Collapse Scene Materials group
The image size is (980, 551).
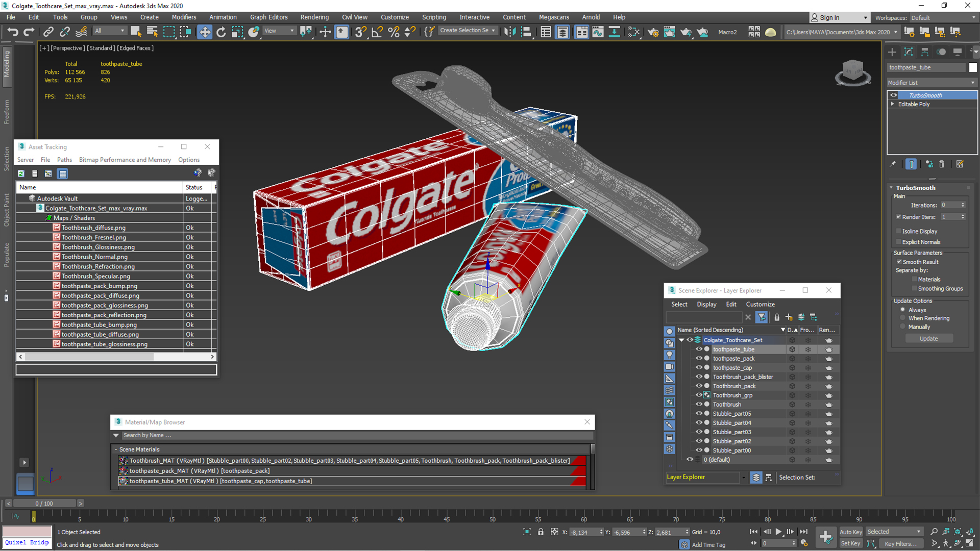[x=116, y=449]
